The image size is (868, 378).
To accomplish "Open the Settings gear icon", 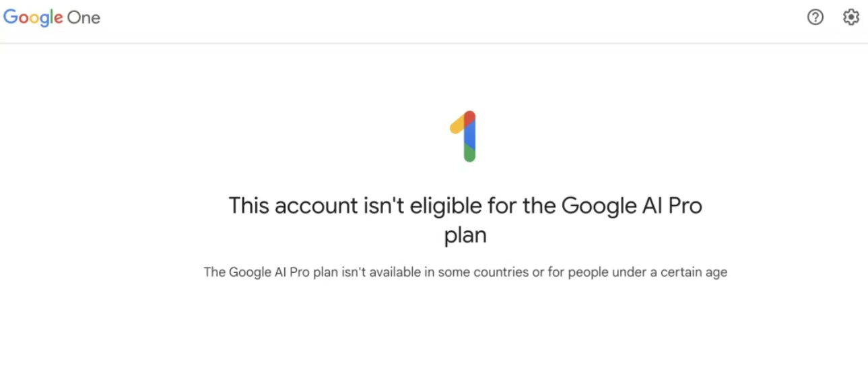I will click(x=851, y=18).
